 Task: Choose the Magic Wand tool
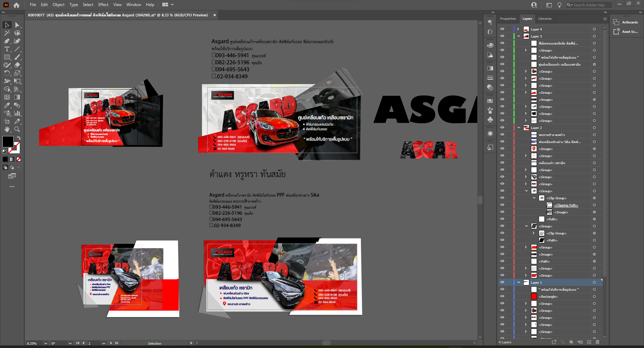click(7, 33)
